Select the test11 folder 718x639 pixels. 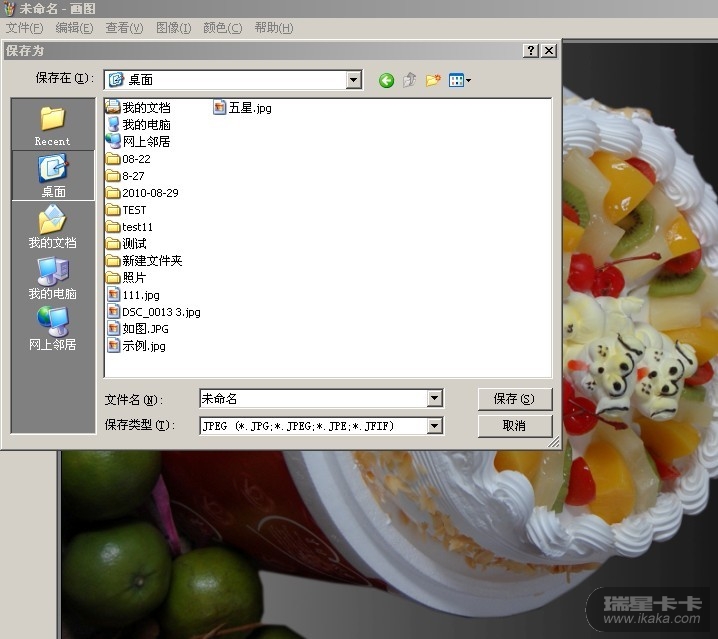[x=130, y=227]
